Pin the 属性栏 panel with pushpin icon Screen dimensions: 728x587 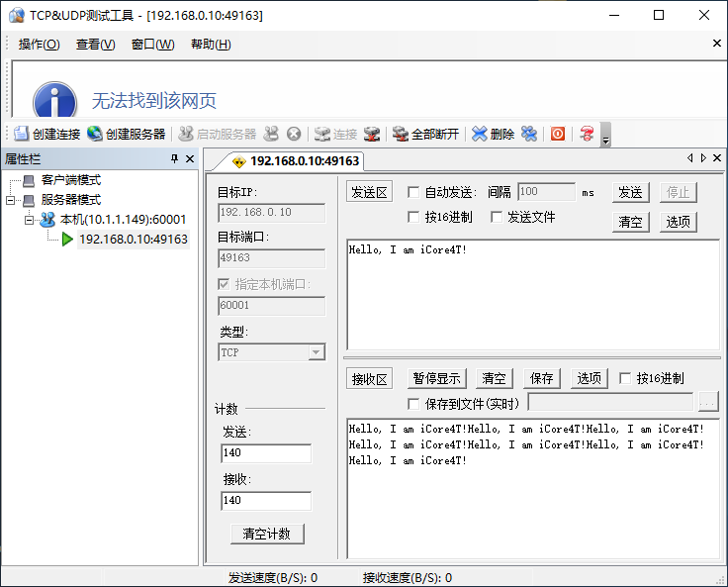coord(175,158)
